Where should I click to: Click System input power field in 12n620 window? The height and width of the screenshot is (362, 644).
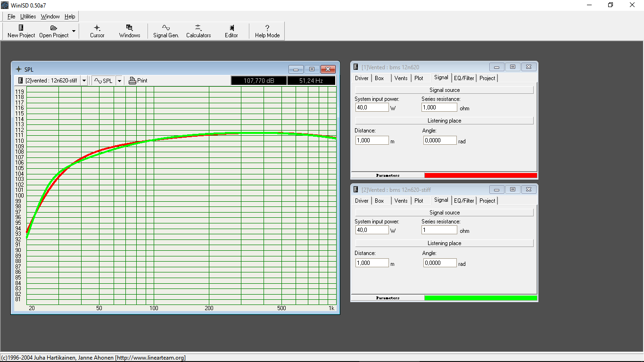pos(372,107)
